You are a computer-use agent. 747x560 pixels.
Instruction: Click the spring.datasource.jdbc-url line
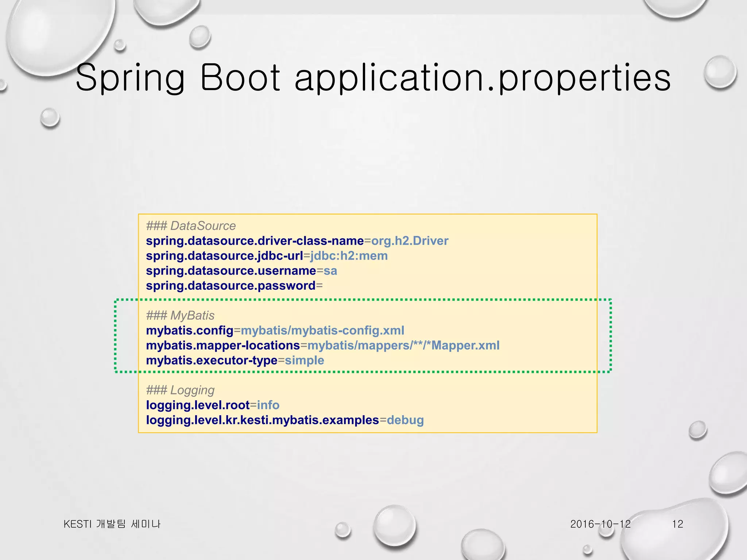click(x=224, y=256)
